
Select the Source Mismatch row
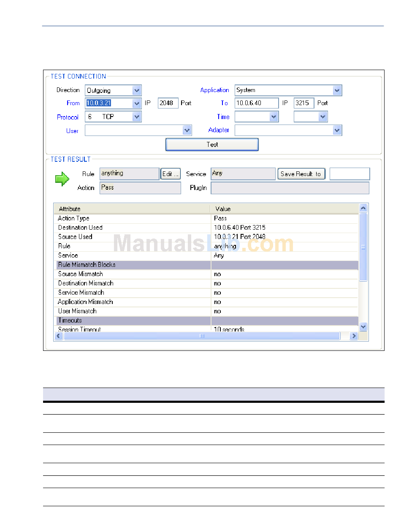click(x=206, y=274)
